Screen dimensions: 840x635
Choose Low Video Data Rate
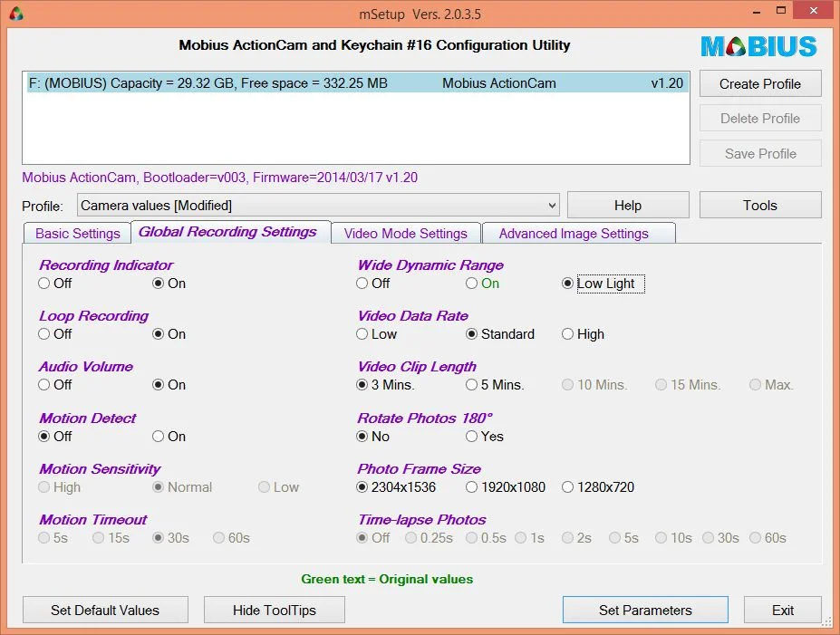click(x=377, y=334)
